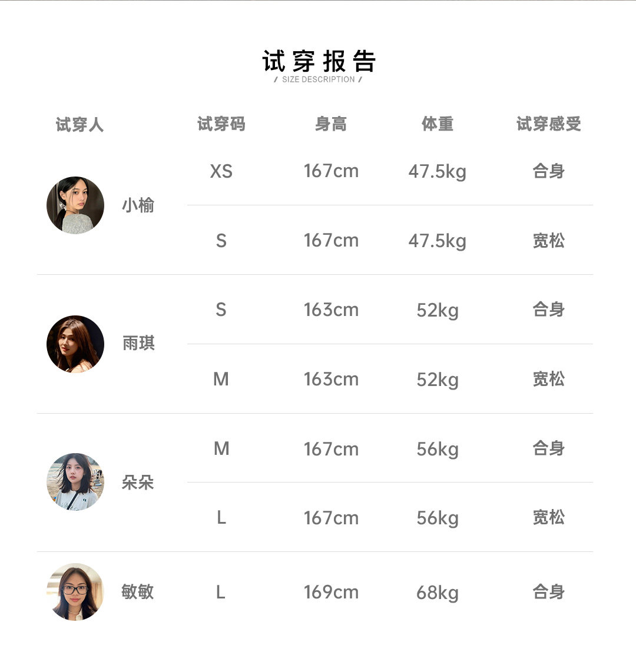Screen dimensions: 636x672
Task: Click the XS size cell
Action: (221, 171)
